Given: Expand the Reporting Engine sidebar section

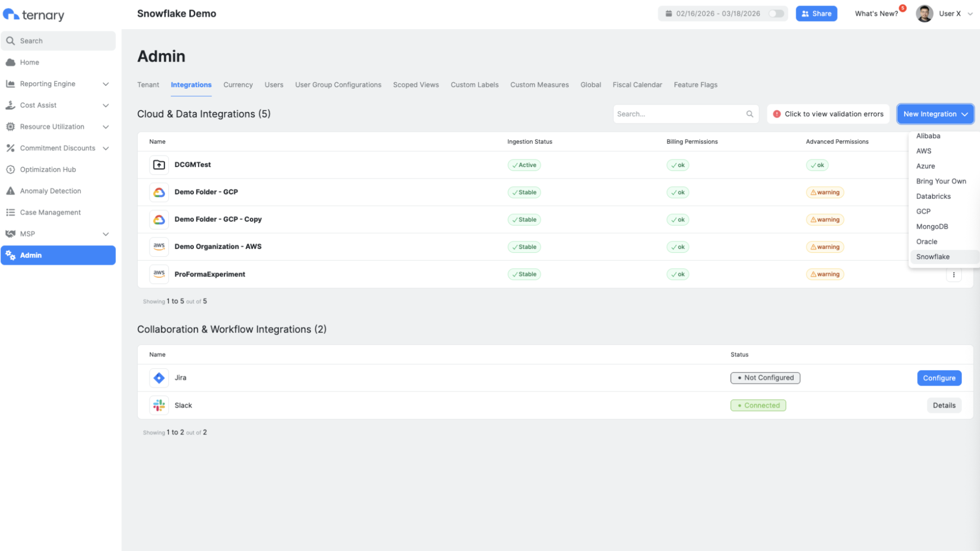Looking at the screenshot, I should (x=105, y=84).
